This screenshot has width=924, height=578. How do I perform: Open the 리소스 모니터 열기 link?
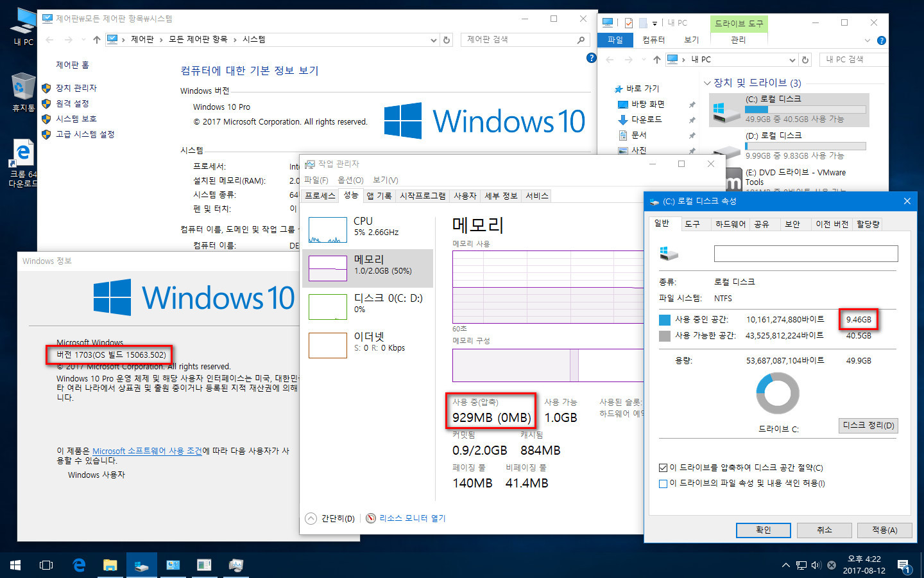[x=413, y=518]
